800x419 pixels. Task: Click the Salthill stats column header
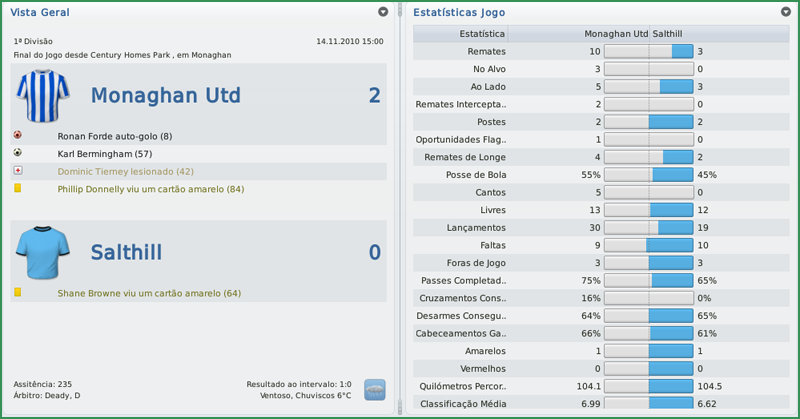[x=669, y=34]
